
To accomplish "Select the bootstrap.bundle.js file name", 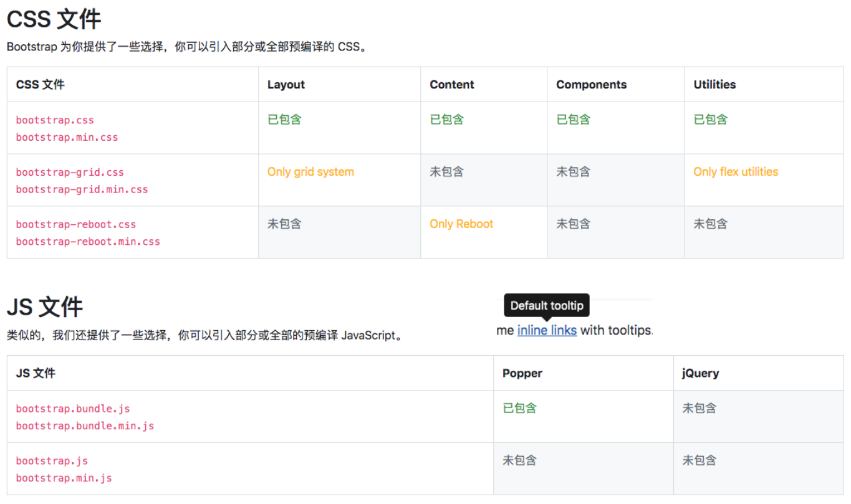I will (x=73, y=409).
